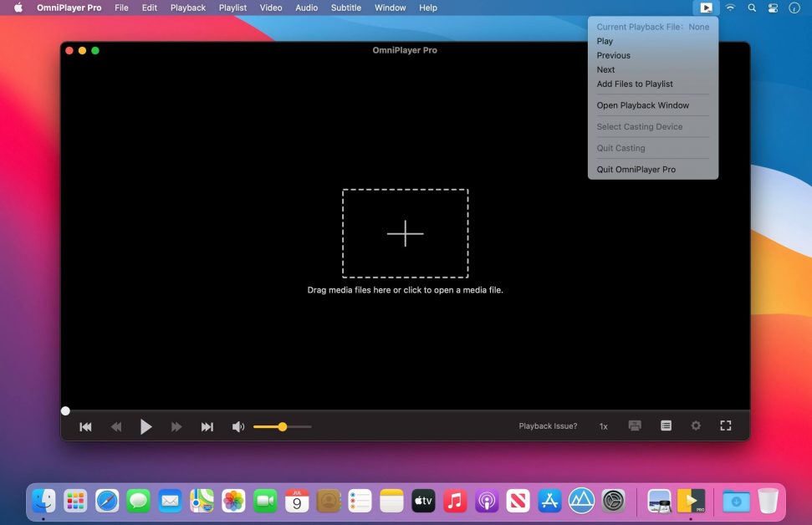Open the playlist panel icon

pos(666,426)
